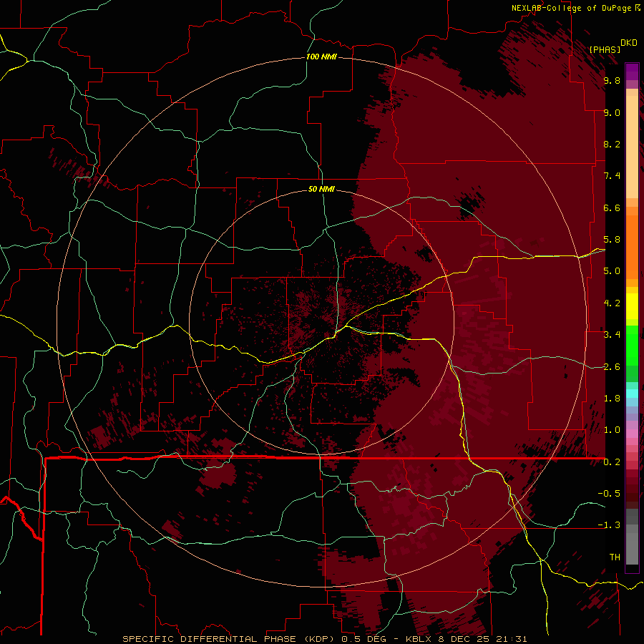The image size is (644, 644).
Task: Click the 50 NMI range ring label
Action: [321, 189]
